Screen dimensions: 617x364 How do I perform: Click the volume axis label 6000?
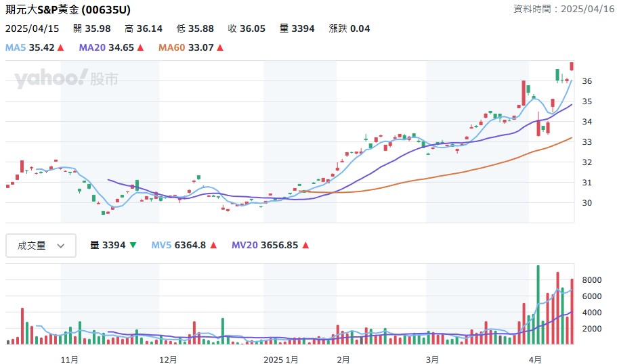tap(592, 296)
